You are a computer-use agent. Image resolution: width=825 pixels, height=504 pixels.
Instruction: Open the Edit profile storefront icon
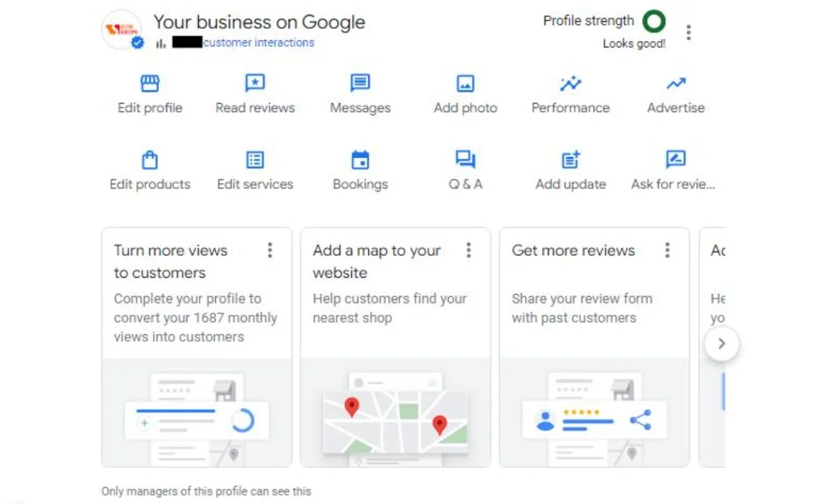pos(150,83)
